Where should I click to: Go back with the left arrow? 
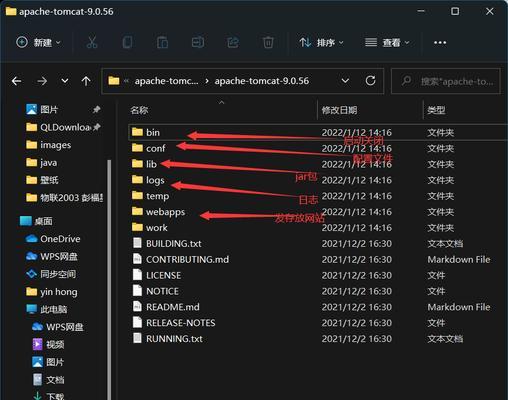(x=16, y=81)
